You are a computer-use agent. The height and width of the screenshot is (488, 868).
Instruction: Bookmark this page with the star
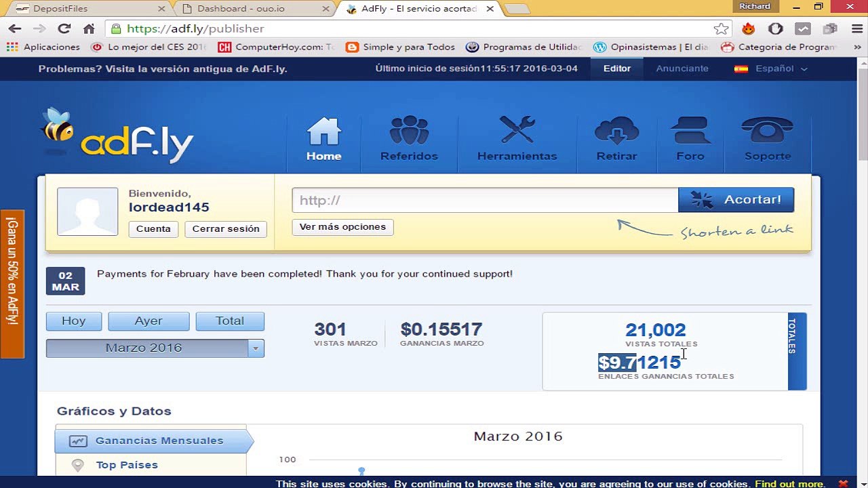click(721, 29)
